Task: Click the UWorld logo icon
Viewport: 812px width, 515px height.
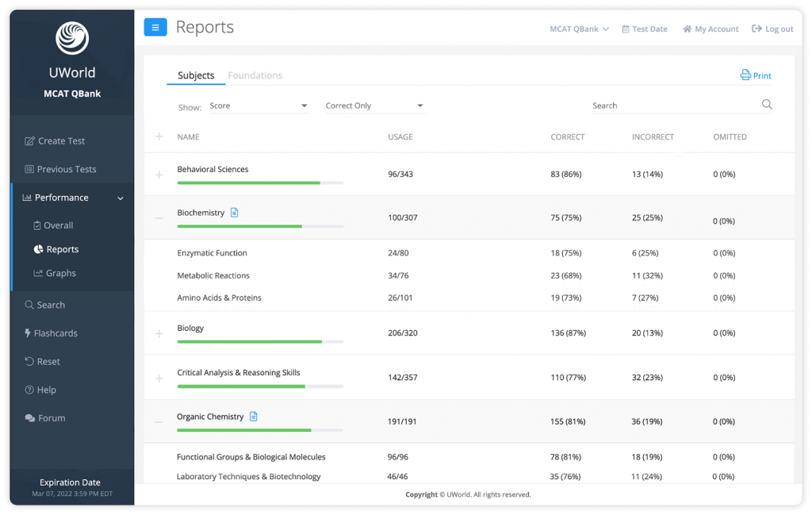Action: pyautogui.click(x=72, y=38)
